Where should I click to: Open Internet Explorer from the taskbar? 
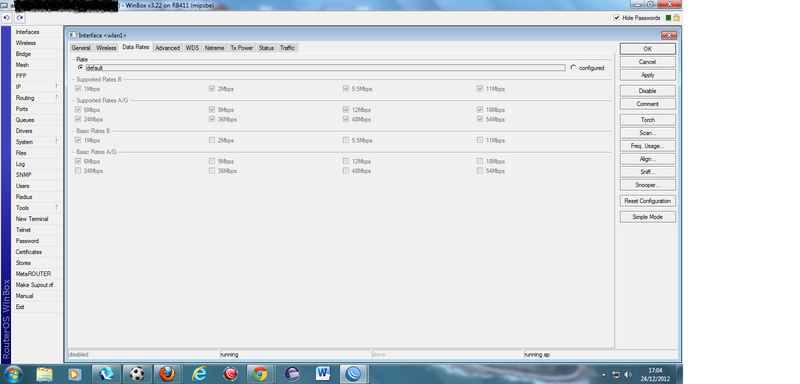[x=199, y=374]
